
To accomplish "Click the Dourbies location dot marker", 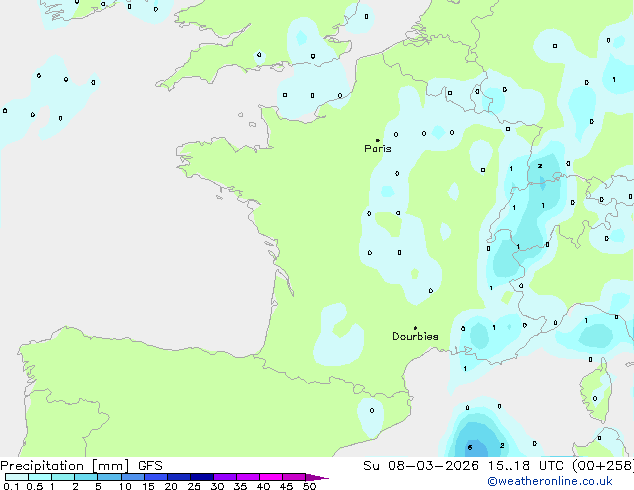I will coord(415,328).
